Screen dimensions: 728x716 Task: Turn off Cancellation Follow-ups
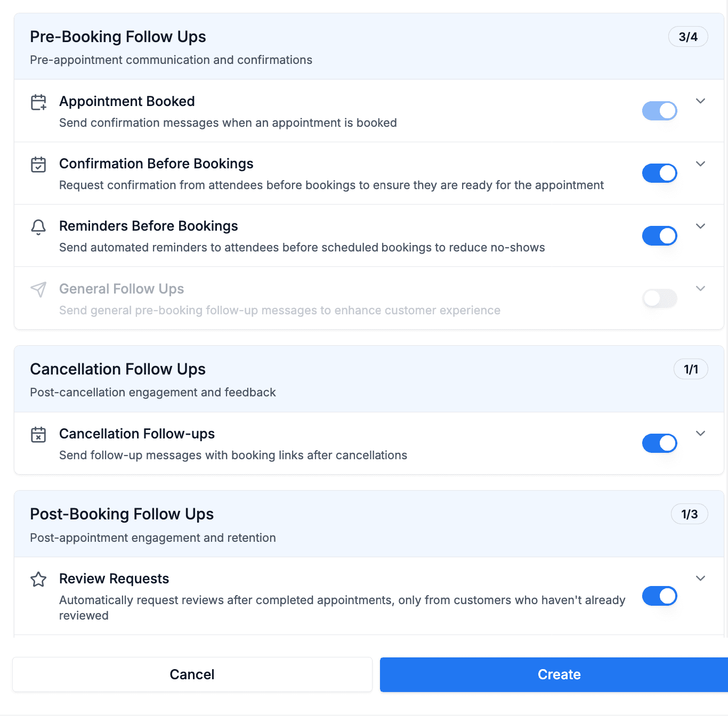659,443
